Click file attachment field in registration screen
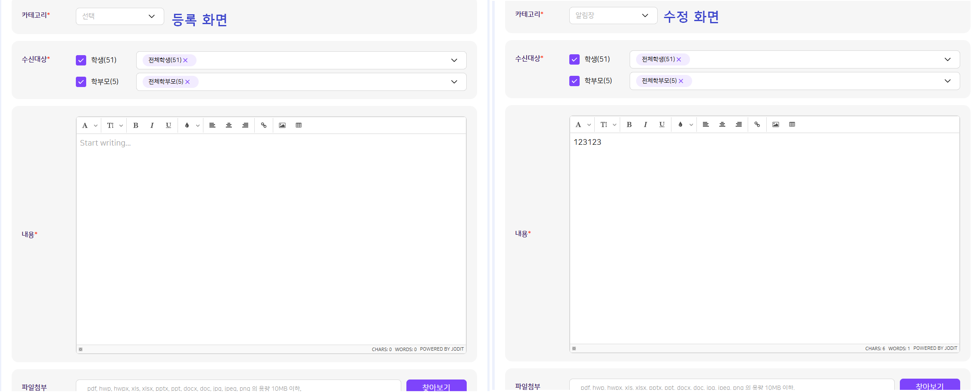Screen dimensions: 980x392 pos(238,386)
